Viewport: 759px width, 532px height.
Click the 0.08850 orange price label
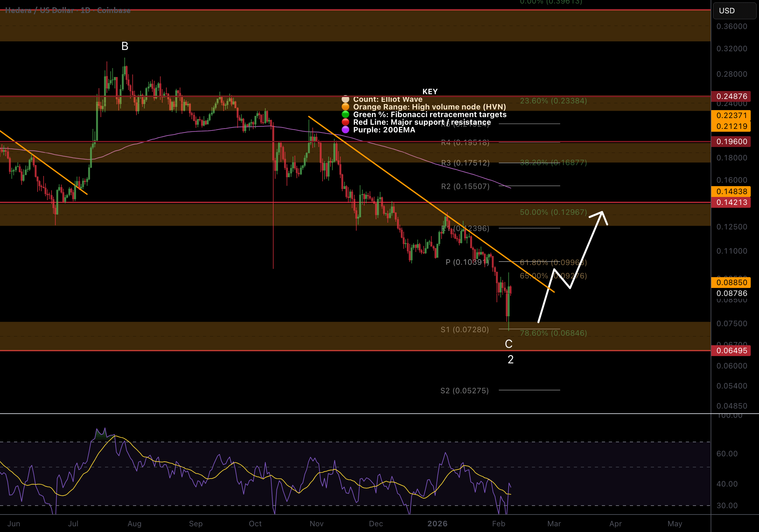pos(731,282)
